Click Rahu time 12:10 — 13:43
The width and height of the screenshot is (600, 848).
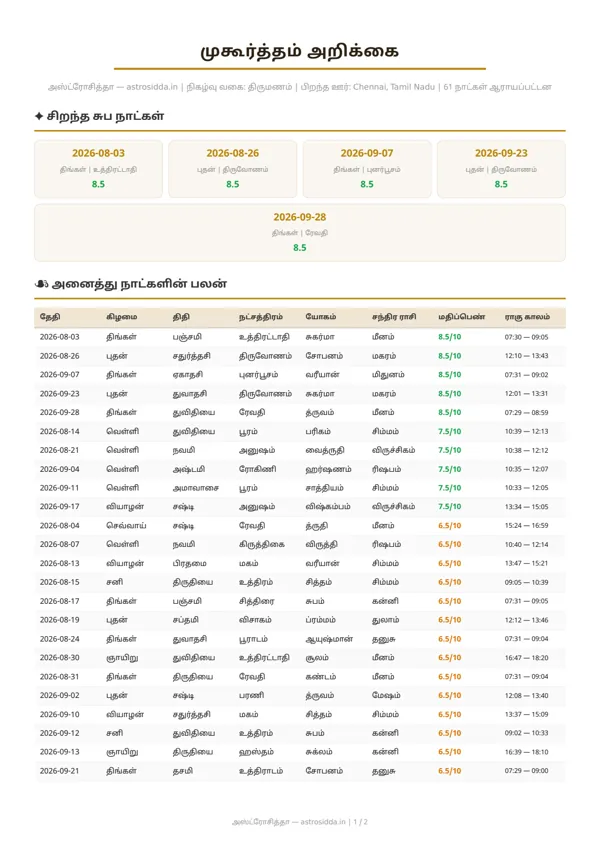(526, 356)
